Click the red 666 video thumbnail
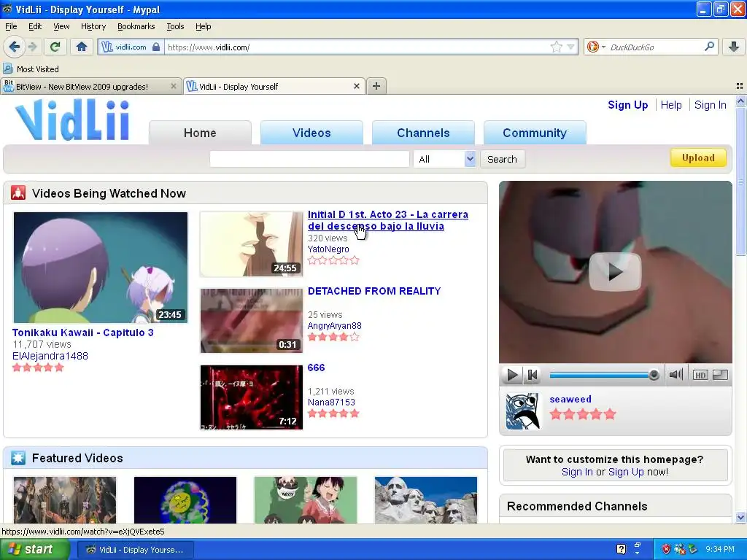This screenshot has height=560, width=747. 252,397
